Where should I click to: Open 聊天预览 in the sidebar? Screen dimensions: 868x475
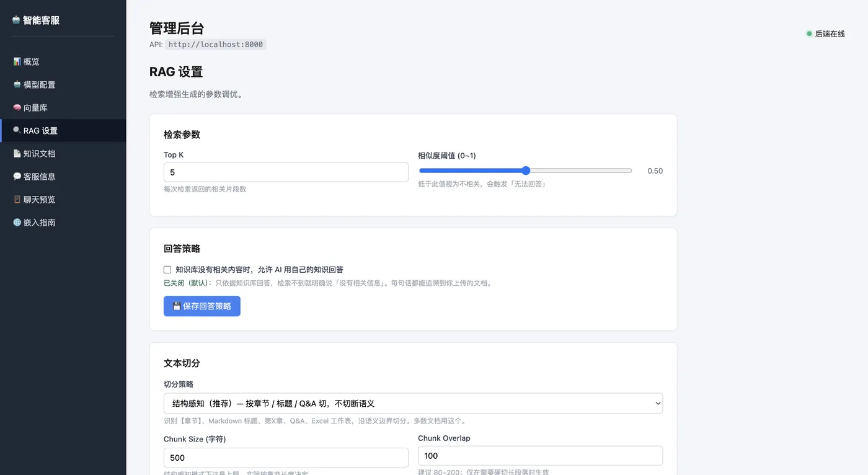(63, 199)
